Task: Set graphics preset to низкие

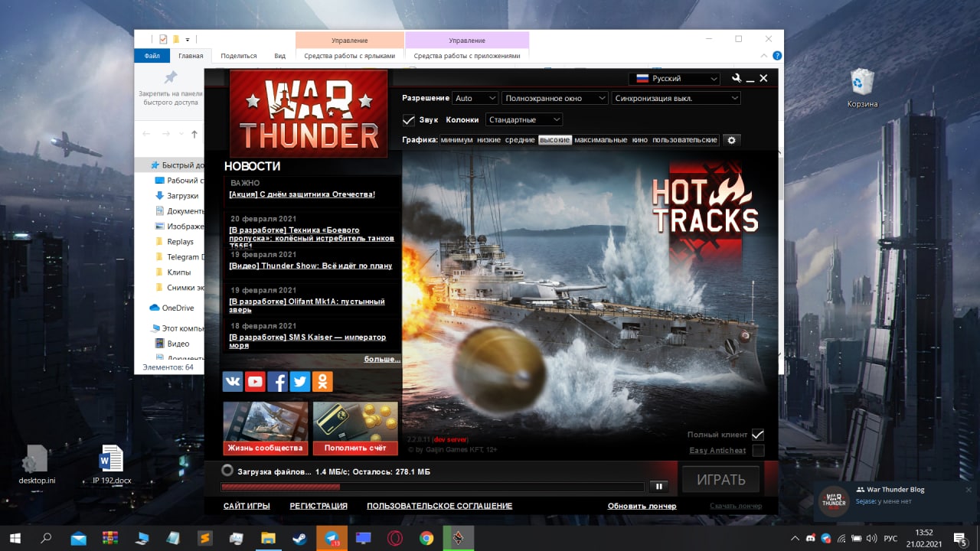Action: point(488,140)
